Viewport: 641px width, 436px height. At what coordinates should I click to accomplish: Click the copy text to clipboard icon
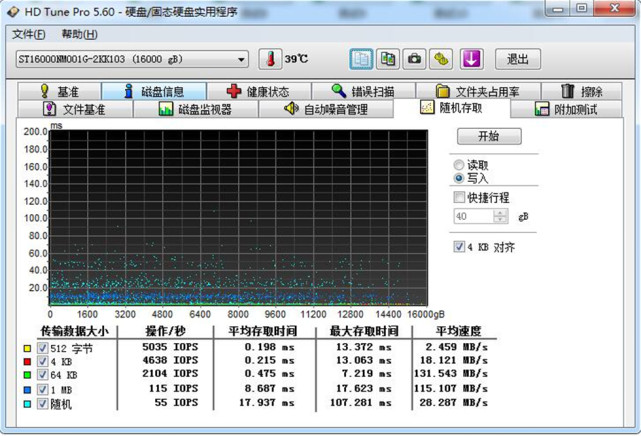tap(361, 59)
